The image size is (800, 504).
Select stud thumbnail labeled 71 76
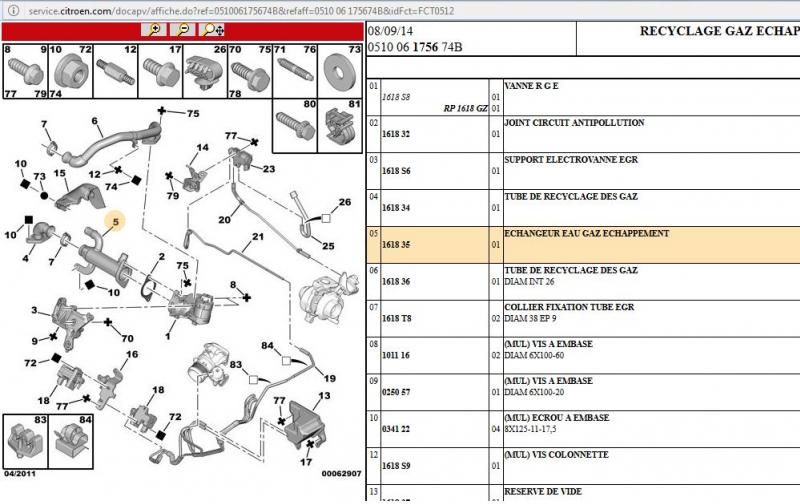(295, 71)
